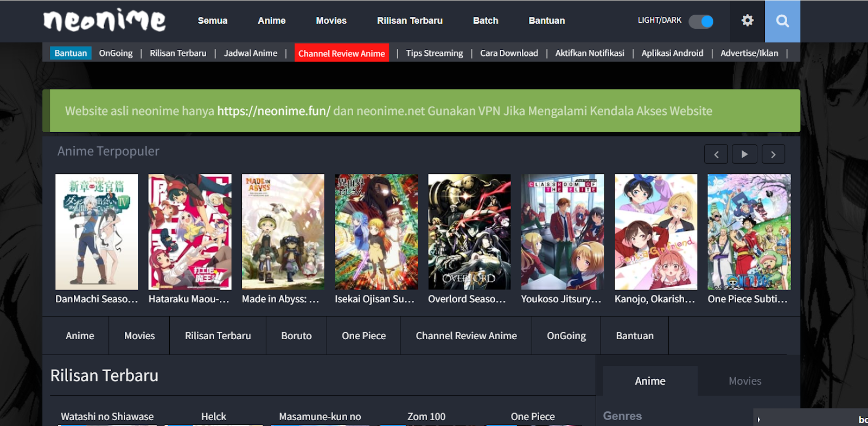Open Aplikasi Android link
Viewport: 868px width, 426px height.
click(x=672, y=53)
